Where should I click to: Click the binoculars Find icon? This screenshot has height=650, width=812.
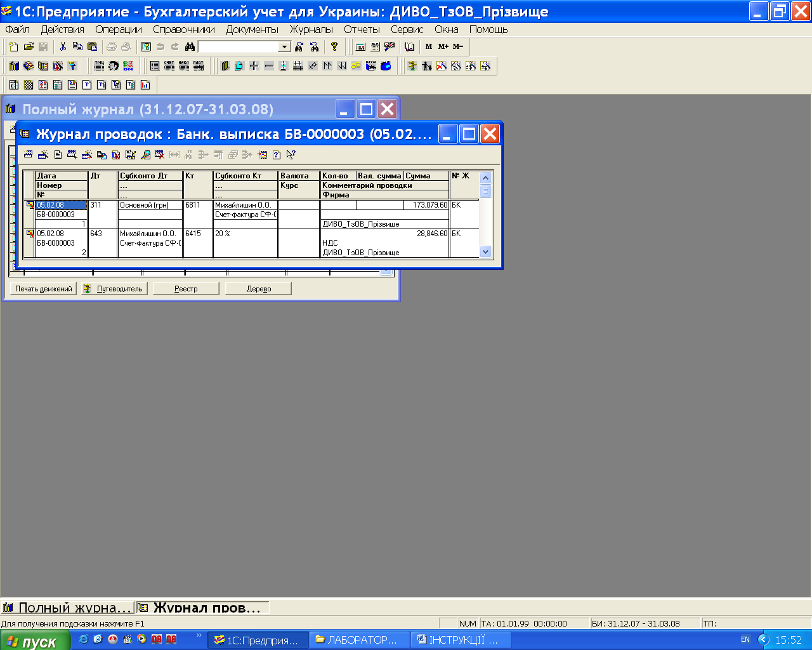190,47
